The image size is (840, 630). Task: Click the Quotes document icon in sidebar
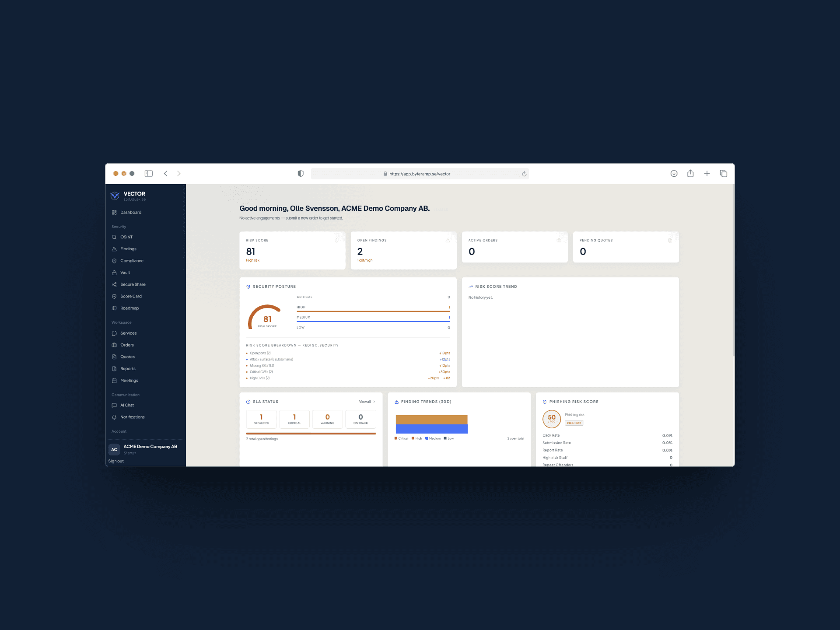[x=114, y=357]
